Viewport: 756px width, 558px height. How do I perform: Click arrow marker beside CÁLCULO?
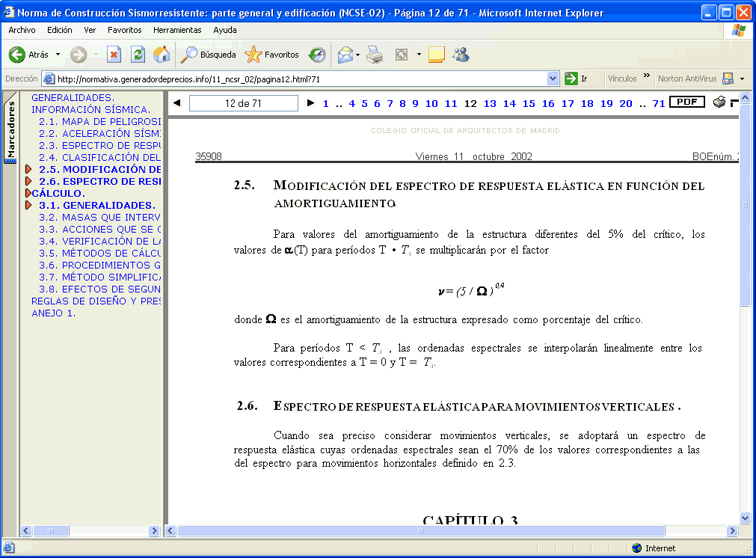[28, 193]
